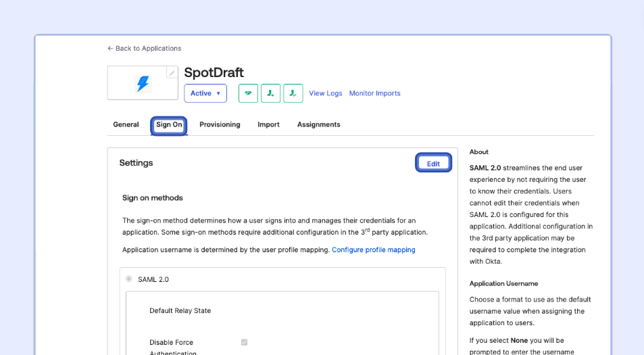
Task: Select the SAML 2.0 radio button
Action: (x=129, y=279)
